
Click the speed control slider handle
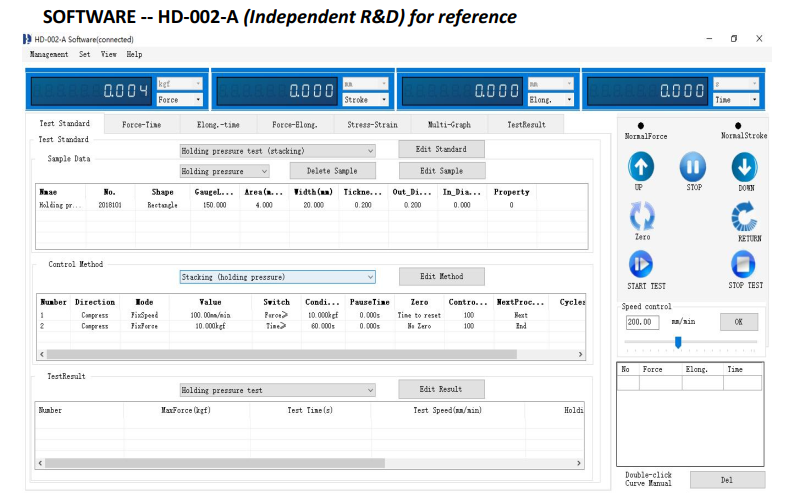(678, 342)
